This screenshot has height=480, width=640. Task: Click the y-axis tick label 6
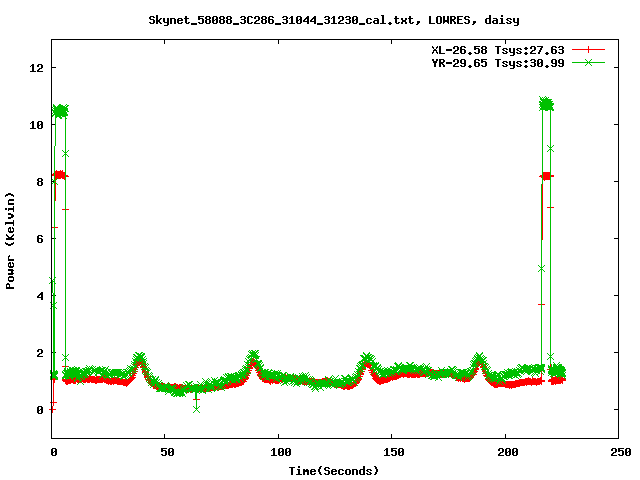click(x=40, y=239)
